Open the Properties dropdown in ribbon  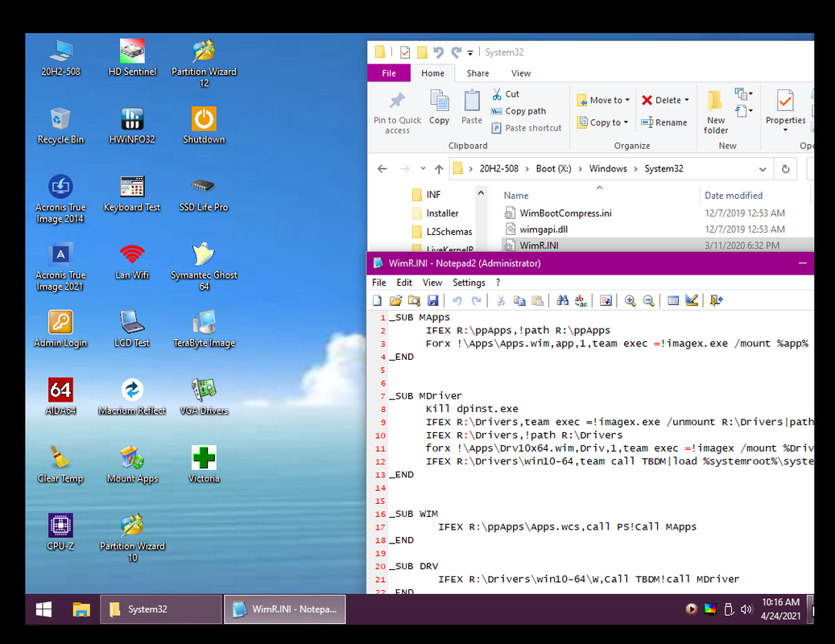coord(785,130)
